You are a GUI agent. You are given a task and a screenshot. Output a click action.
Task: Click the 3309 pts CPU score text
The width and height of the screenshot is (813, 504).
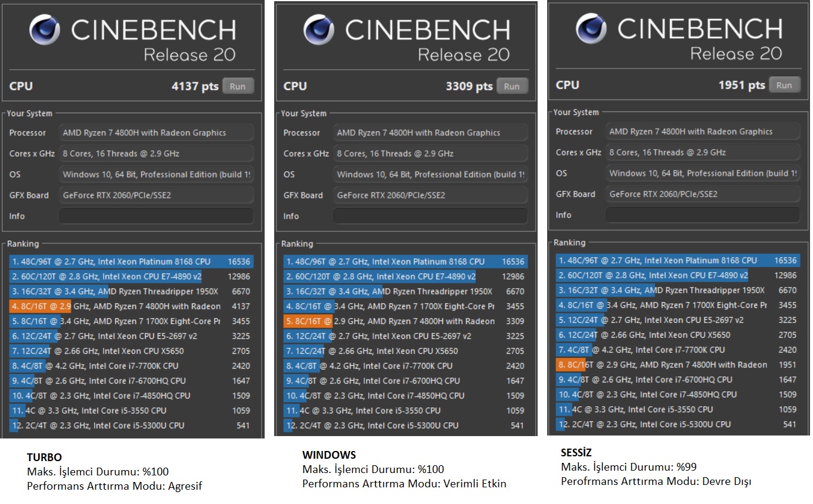(x=469, y=86)
